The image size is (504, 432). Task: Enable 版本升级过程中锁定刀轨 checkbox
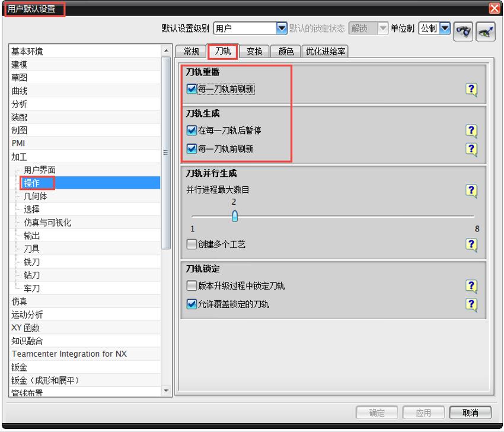coord(191,286)
